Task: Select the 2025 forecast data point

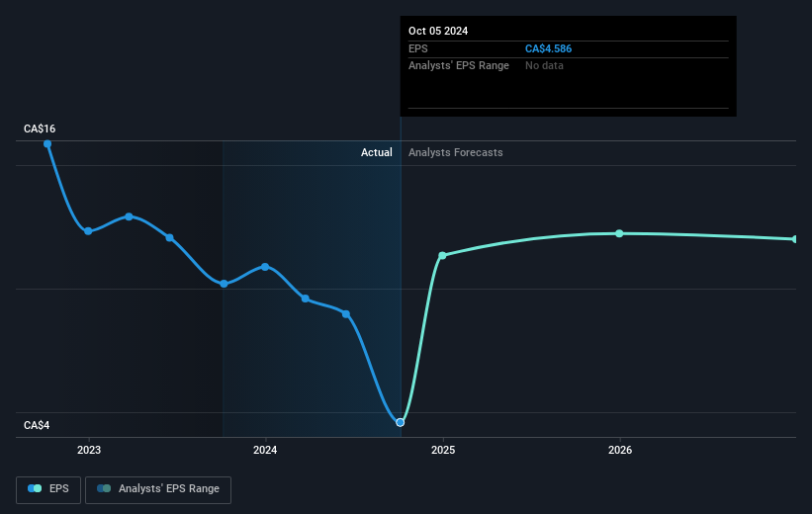Action: click(442, 255)
